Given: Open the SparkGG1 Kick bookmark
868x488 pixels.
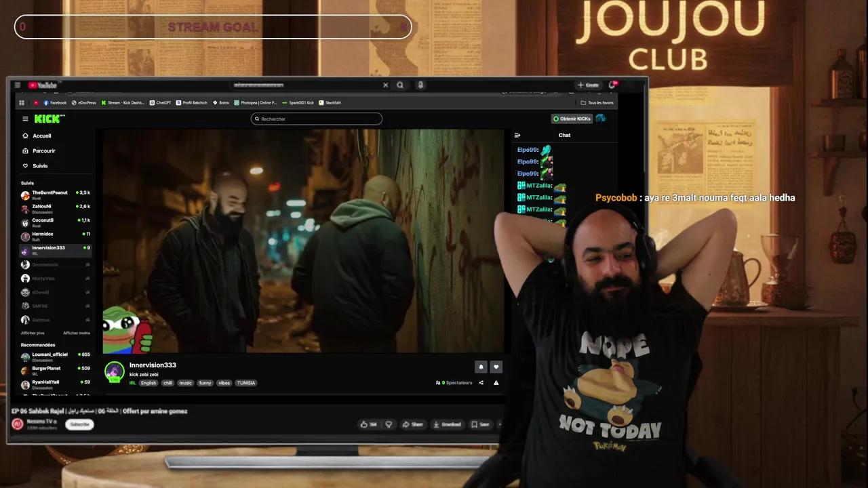Looking at the screenshot, I should pyautogui.click(x=298, y=103).
